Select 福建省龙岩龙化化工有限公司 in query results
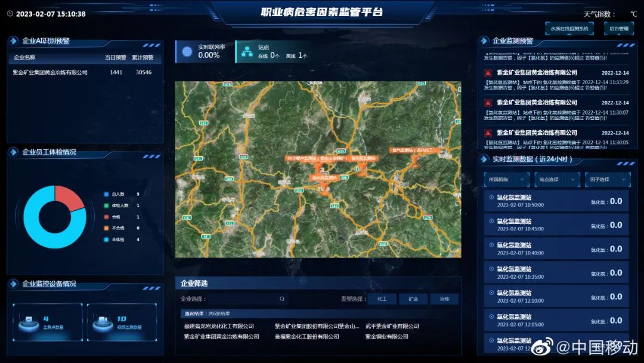 pos(219,327)
